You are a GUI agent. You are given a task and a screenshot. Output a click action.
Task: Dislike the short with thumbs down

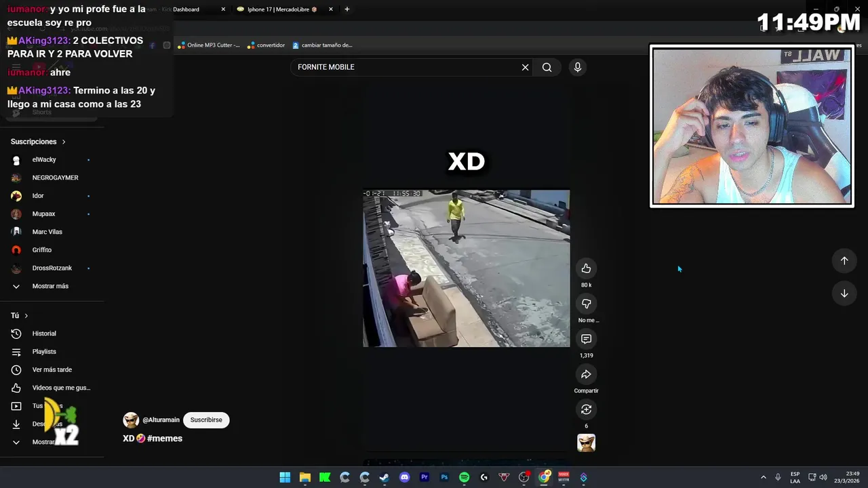[x=586, y=304]
